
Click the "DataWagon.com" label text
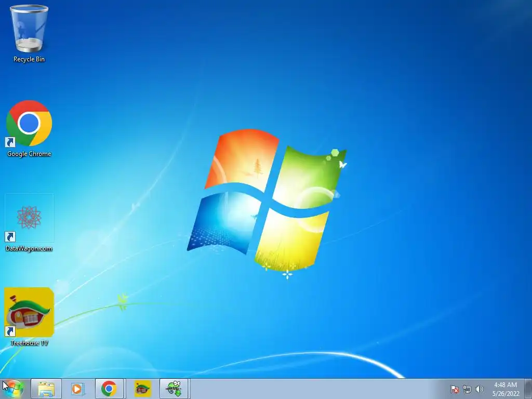coord(29,248)
